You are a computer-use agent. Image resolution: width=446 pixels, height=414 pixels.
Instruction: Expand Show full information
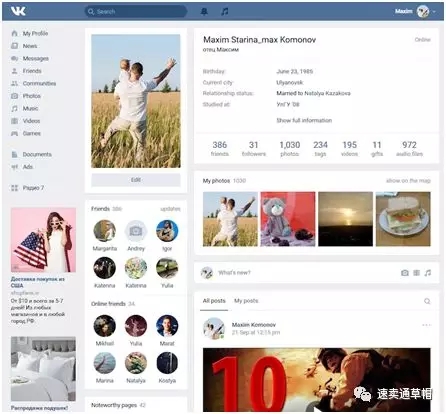[x=304, y=120]
